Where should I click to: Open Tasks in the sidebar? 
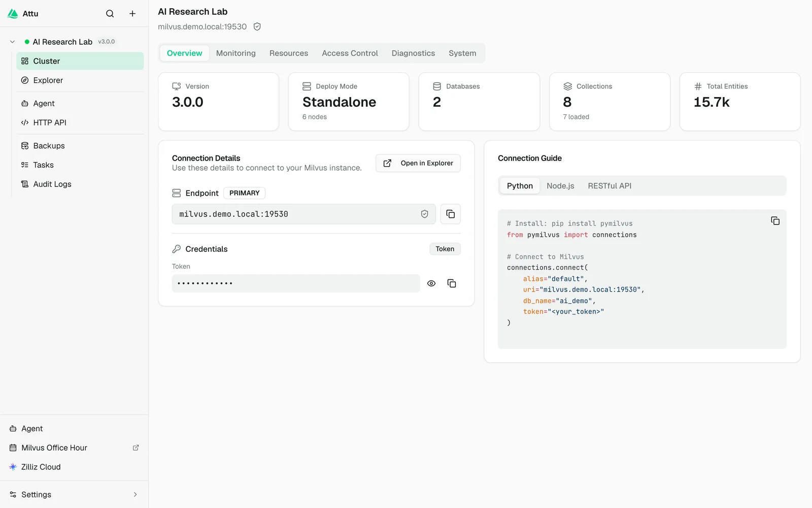point(80,165)
